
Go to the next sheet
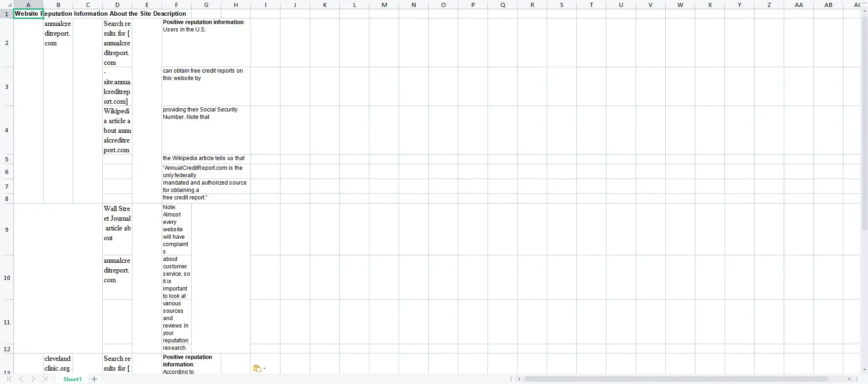click(x=33, y=379)
